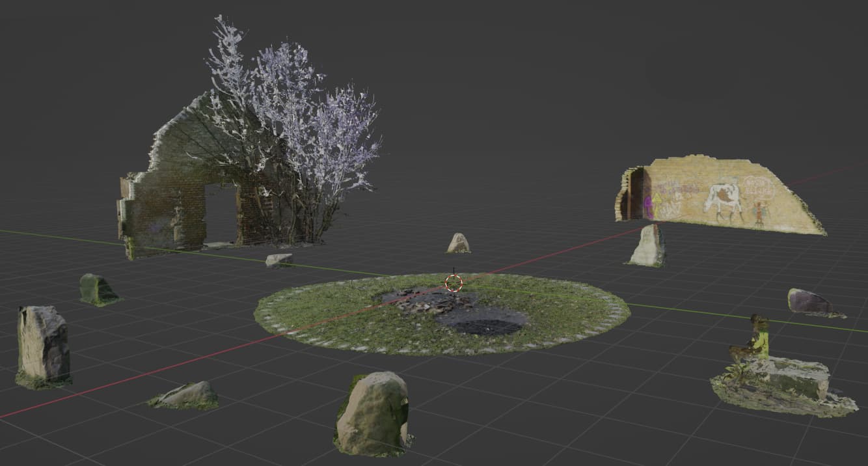Select the white blossoming tree
Screen dimensions: 868x466
293,130
